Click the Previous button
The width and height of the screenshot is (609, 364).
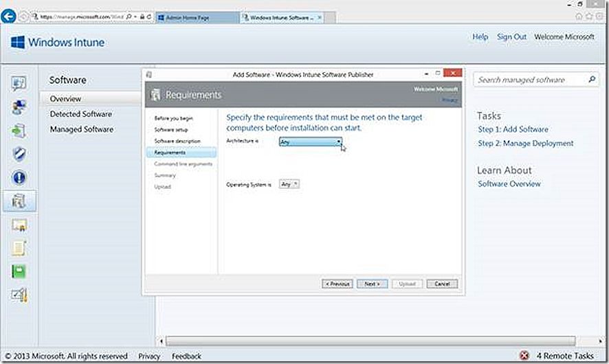click(x=337, y=284)
